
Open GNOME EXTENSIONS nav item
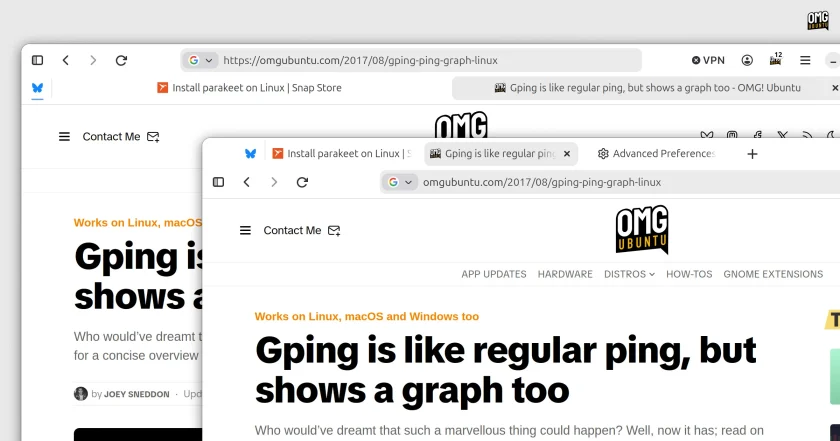click(773, 274)
